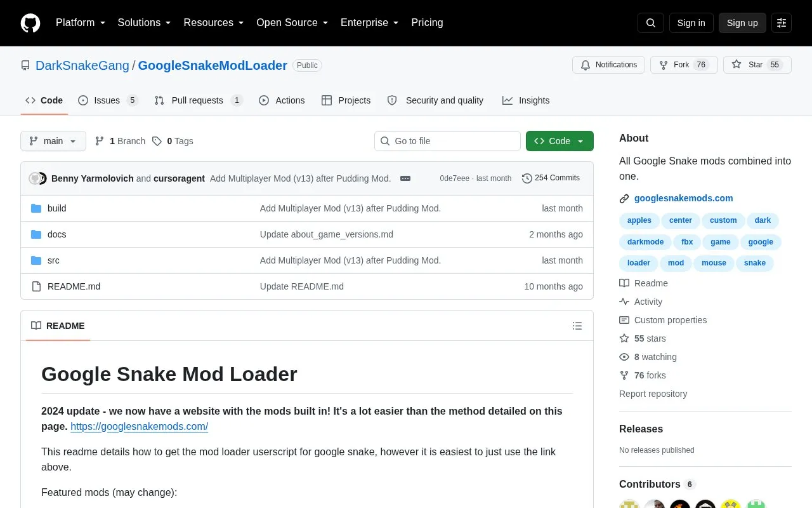Open the search magnifier button
Viewport: 812px width, 508px height.
[x=651, y=23]
